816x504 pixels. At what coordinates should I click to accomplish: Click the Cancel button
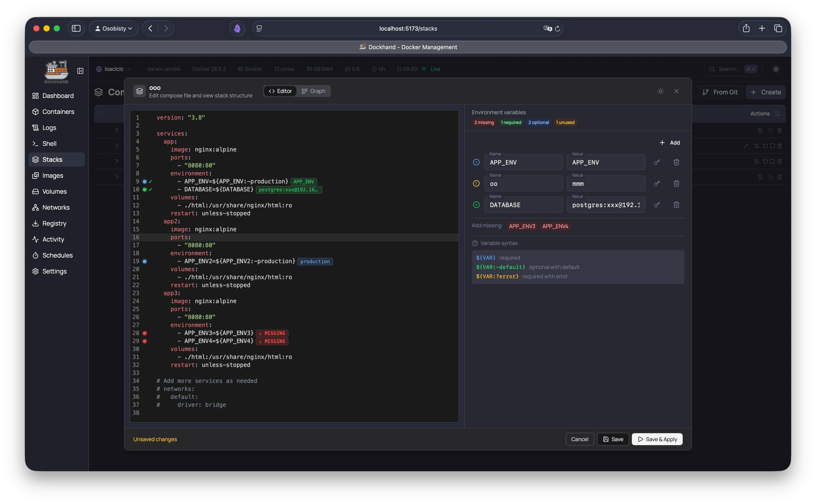point(579,439)
